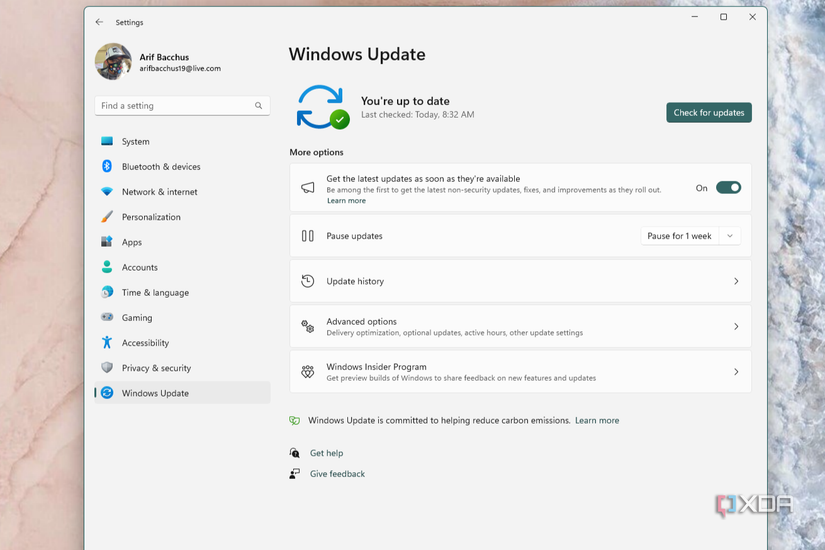Click the search magnifier icon
Screen dimensions: 825x550
258,105
